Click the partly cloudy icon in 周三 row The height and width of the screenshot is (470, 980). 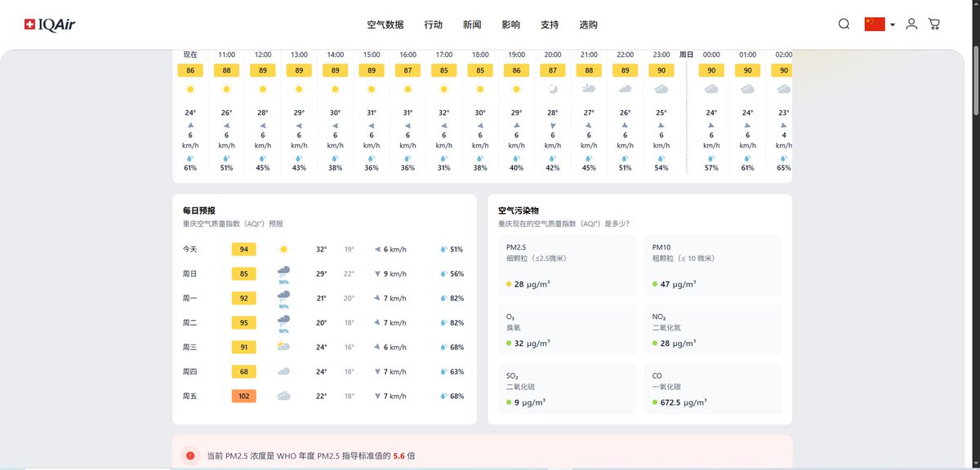pos(283,347)
